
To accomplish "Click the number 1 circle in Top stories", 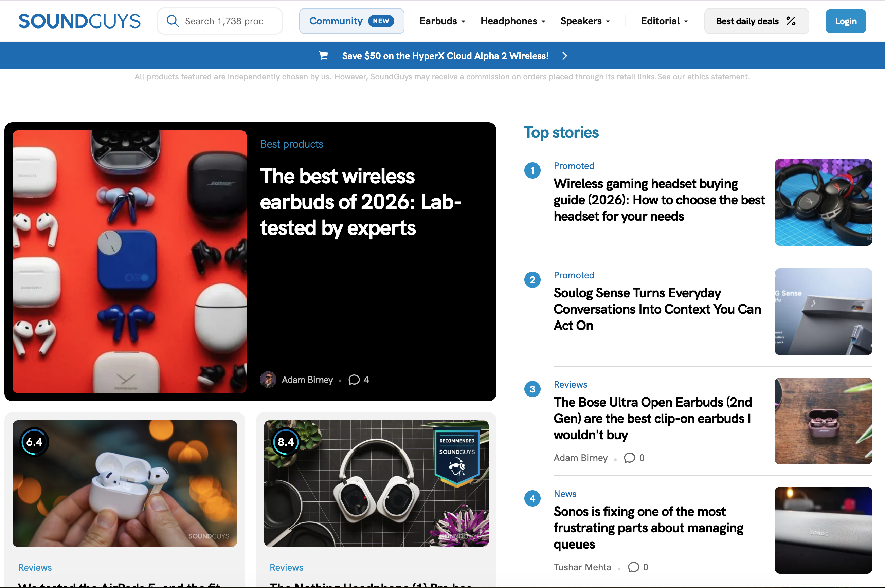I will tap(532, 170).
